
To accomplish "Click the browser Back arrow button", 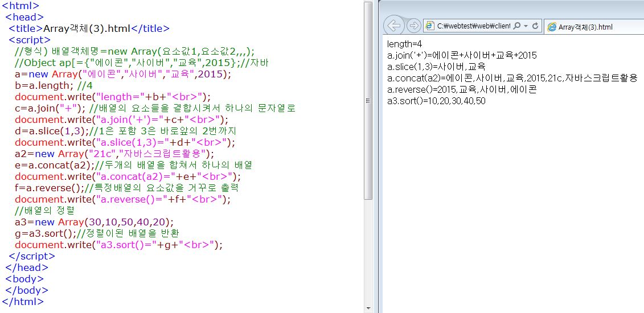I will (394, 26).
